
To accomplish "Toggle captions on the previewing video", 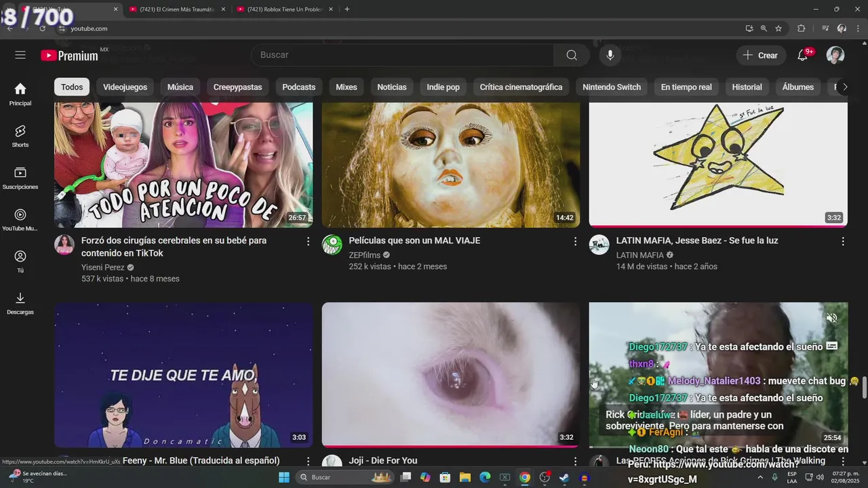I will (831, 346).
